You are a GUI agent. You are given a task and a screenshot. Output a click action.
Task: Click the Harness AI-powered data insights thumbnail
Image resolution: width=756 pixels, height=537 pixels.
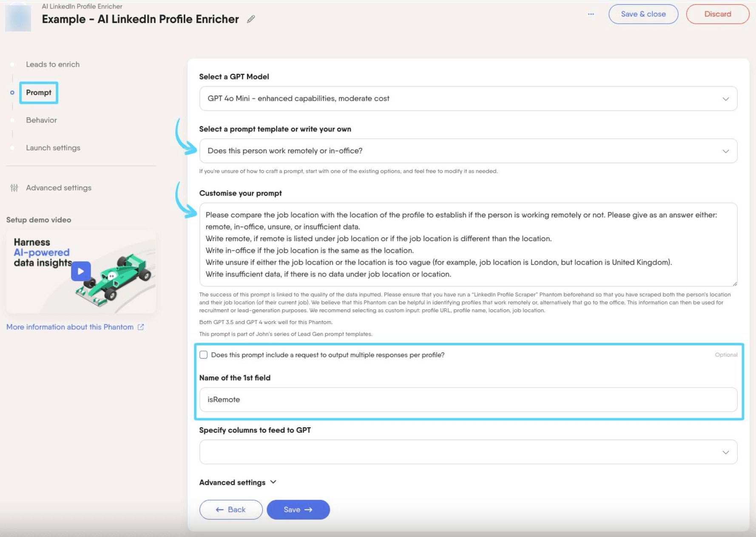click(x=81, y=271)
